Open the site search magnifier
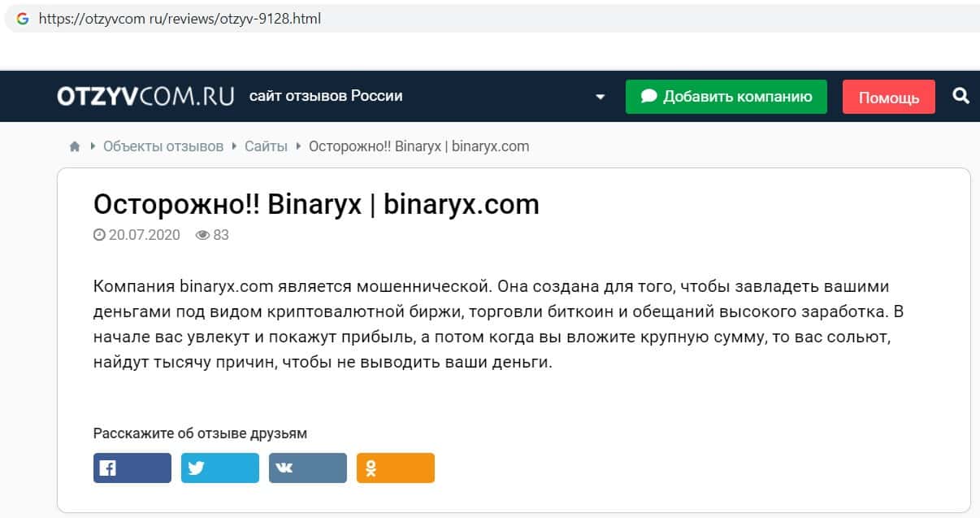The image size is (980, 518). (x=960, y=96)
